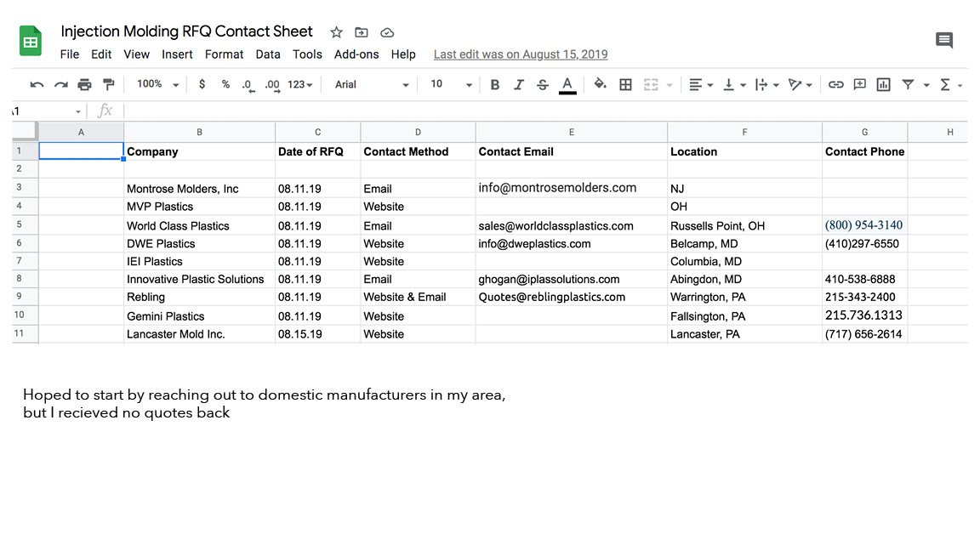Click the Google Sheets home icon

30,41
